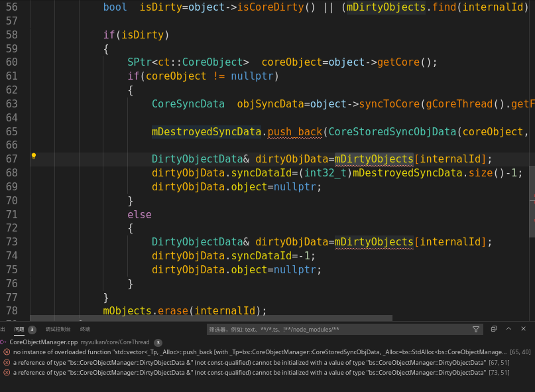Maximize the panel using the up chevron
Screen dimensions: 535x392
pos(508,329)
